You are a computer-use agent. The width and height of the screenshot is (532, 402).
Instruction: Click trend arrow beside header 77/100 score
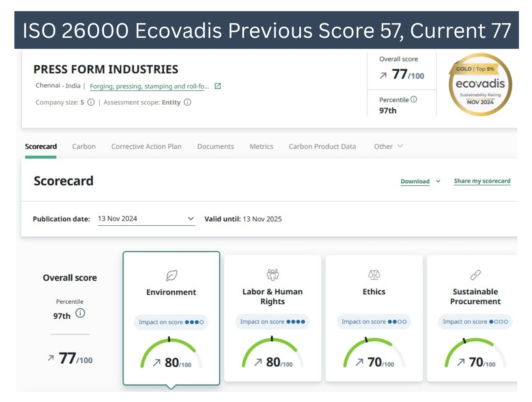(x=383, y=75)
